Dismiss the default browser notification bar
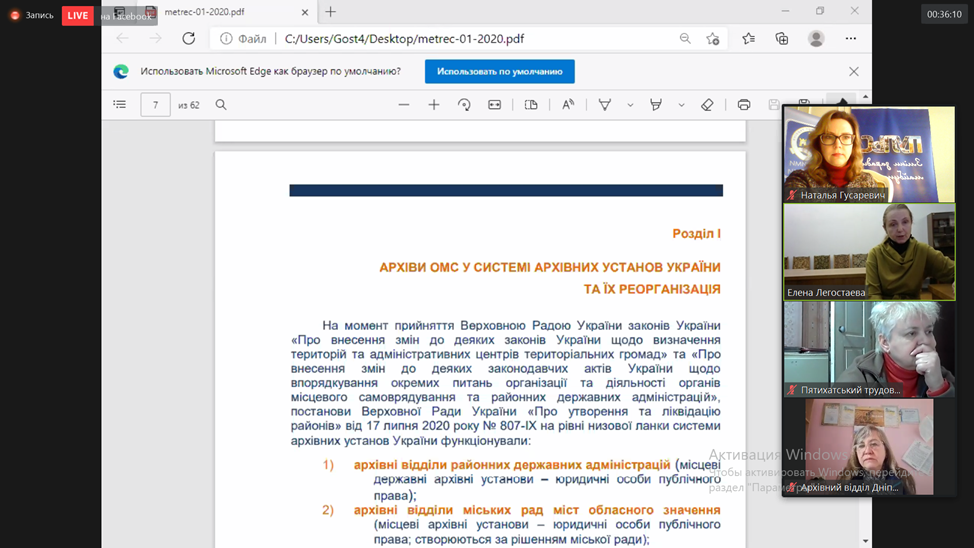Image resolution: width=974 pixels, height=548 pixels. [854, 71]
